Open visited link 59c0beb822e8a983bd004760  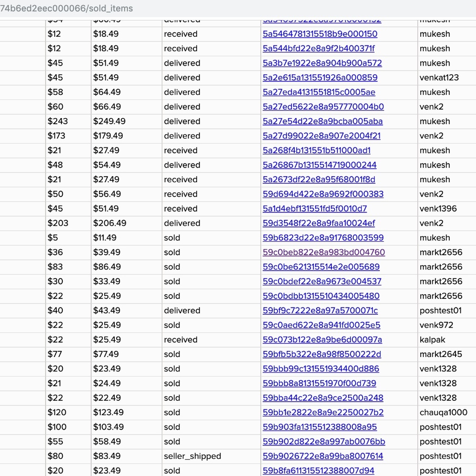pyautogui.click(x=324, y=253)
